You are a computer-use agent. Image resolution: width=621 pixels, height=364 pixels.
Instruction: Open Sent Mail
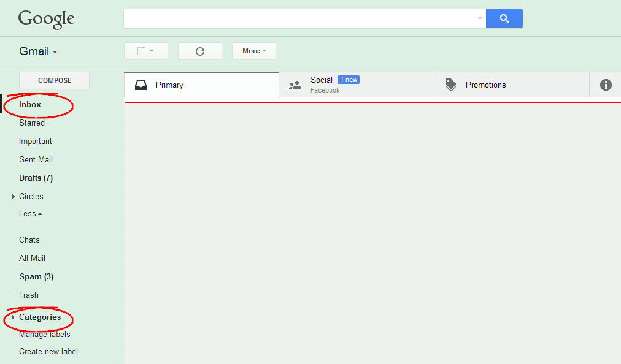click(36, 159)
